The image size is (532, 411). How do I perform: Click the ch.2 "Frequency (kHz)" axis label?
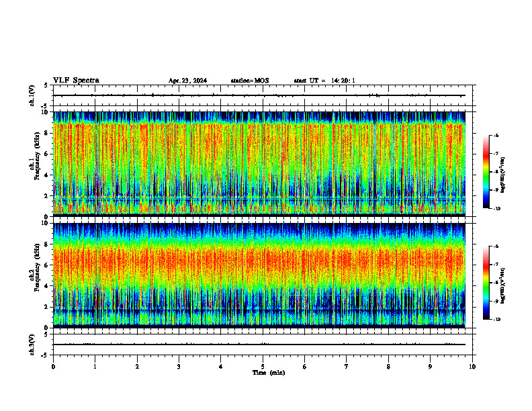(x=37, y=267)
